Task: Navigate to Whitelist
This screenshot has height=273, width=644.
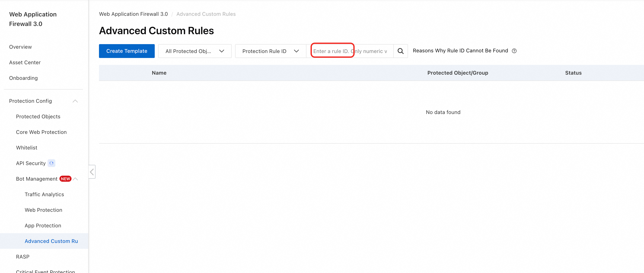Action: tap(27, 148)
